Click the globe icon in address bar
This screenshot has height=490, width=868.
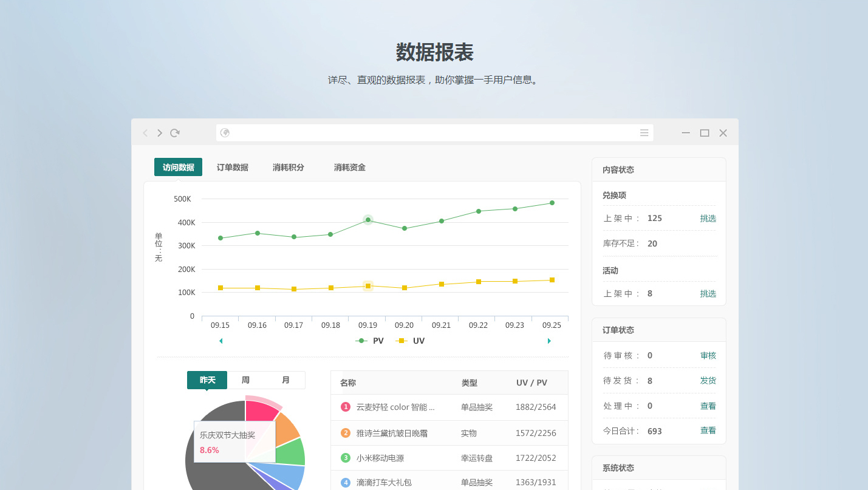pos(225,133)
